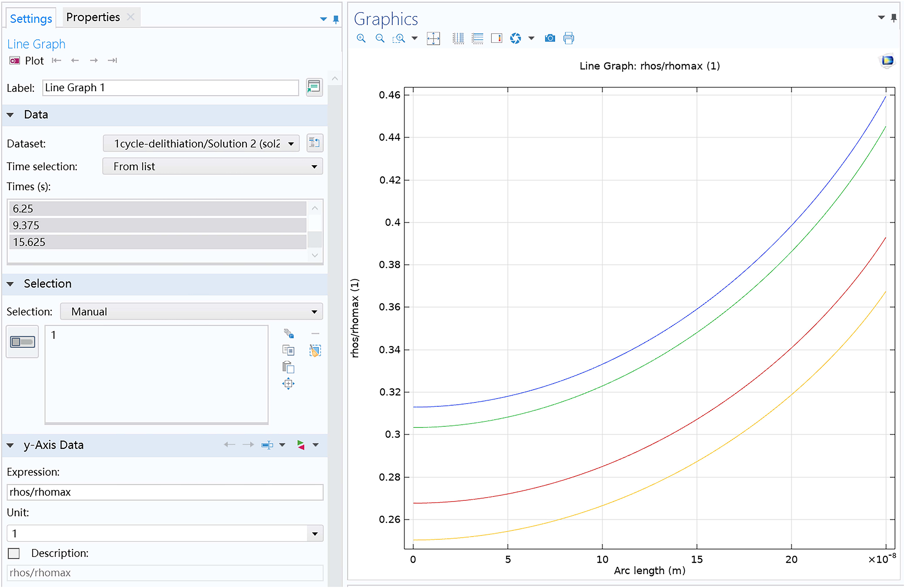Open the Selection Manual dropdown

tap(191, 311)
